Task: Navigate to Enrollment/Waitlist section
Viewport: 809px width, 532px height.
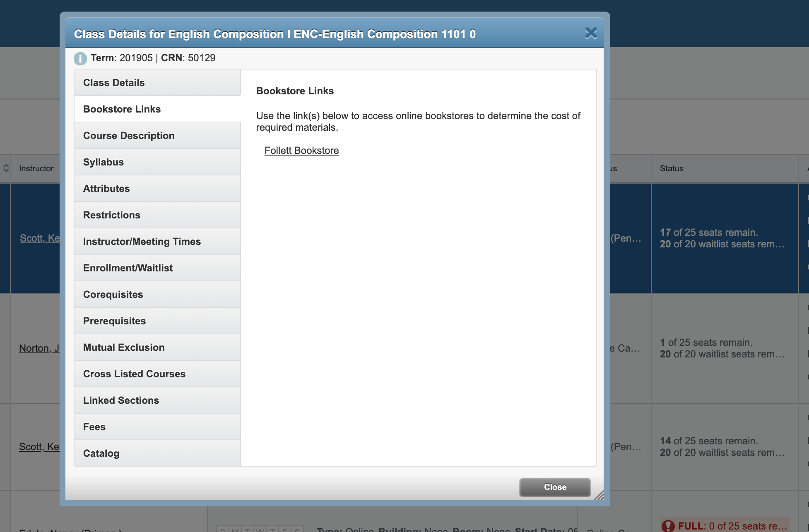Action: (x=128, y=268)
